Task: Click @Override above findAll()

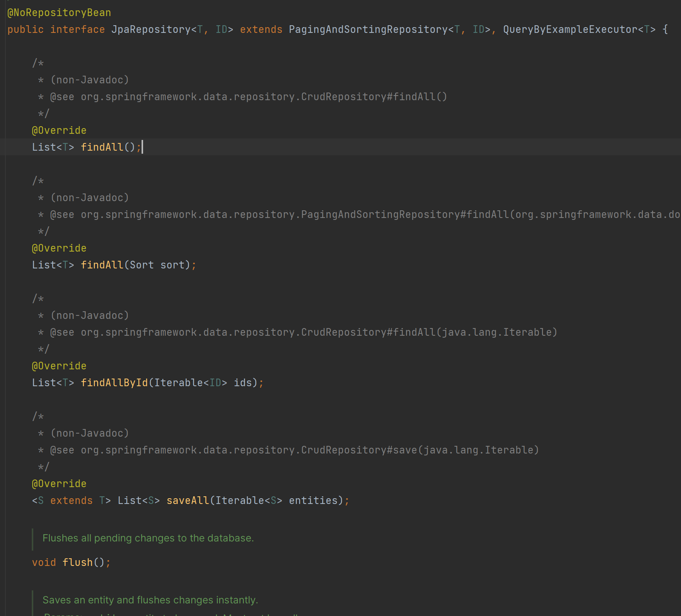Action: click(59, 130)
